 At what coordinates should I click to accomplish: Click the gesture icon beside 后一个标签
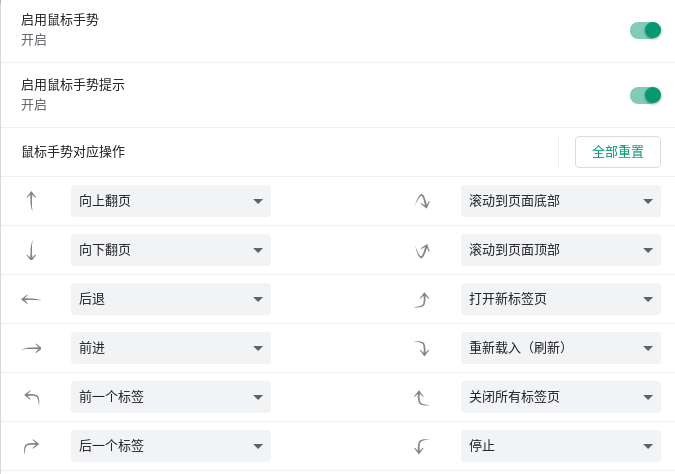[x=31, y=446]
